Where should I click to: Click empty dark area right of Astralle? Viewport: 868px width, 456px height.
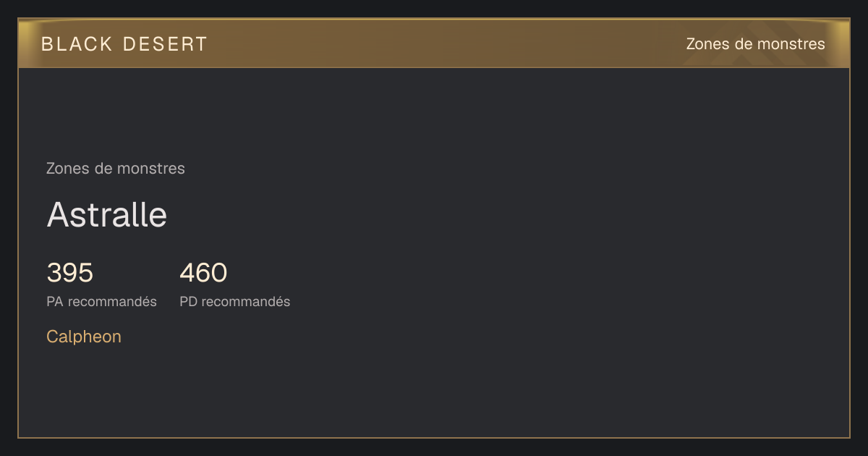tap(506, 215)
